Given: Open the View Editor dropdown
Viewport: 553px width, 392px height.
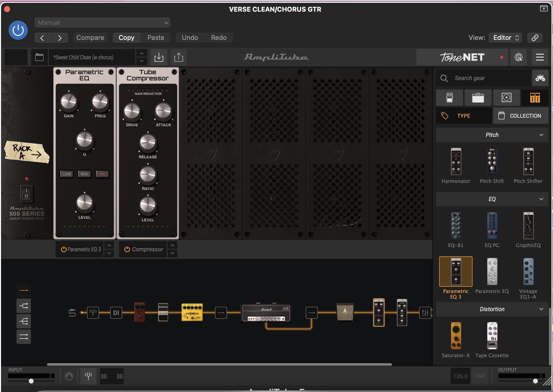Looking at the screenshot, I should tap(505, 38).
